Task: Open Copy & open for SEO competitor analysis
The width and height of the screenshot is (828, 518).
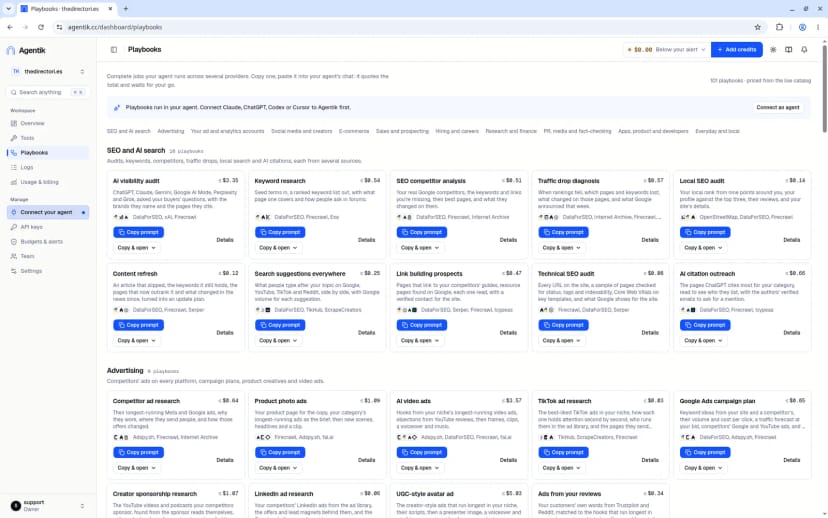Action: coord(420,248)
